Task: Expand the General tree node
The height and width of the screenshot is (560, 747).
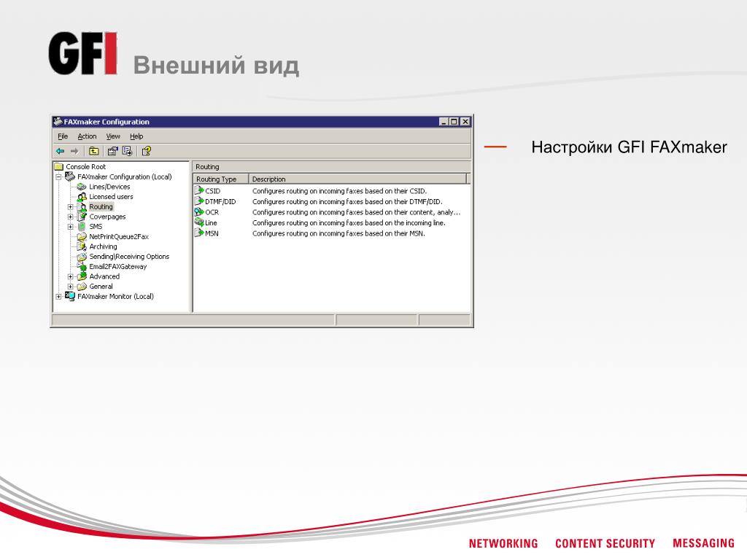Action: click(71, 287)
